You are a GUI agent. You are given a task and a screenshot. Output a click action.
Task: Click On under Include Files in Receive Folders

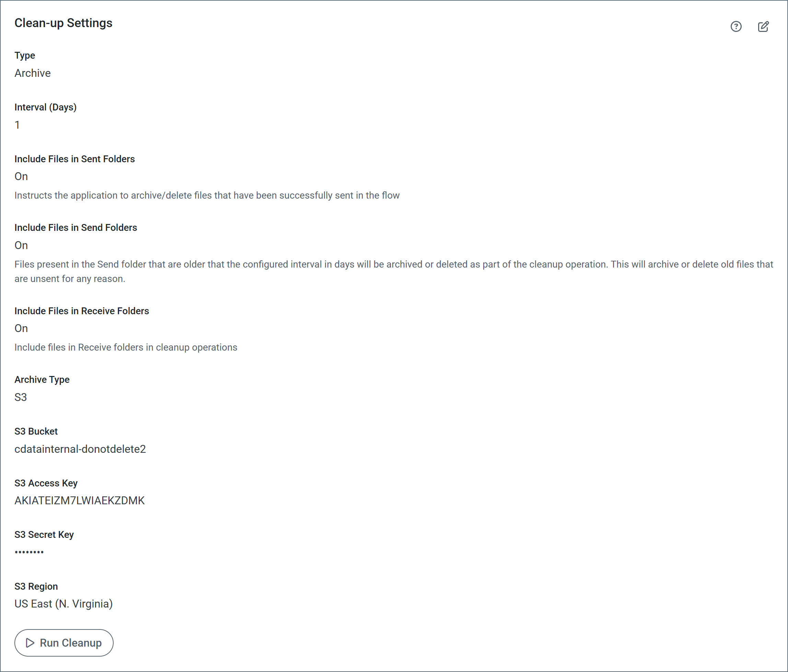click(x=21, y=328)
